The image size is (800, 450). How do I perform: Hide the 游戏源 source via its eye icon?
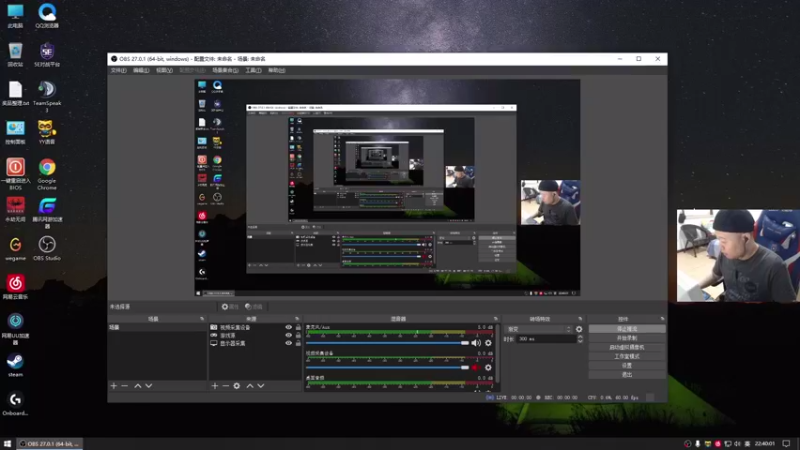288,335
